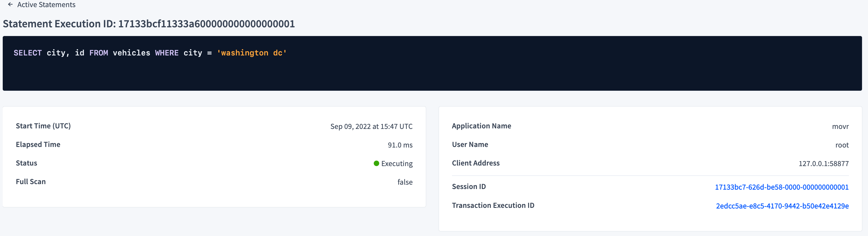Image resolution: width=868 pixels, height=236 pixels.
Task: Select the Start Time value
Action: pyautogui.click(x=371, y=126)
